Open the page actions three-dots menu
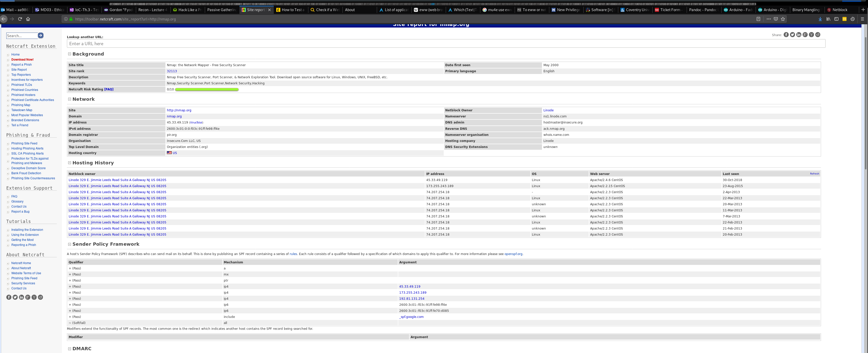Image resolution: width=868 pixels, height=353 pixels. click(x=768, y=19)
